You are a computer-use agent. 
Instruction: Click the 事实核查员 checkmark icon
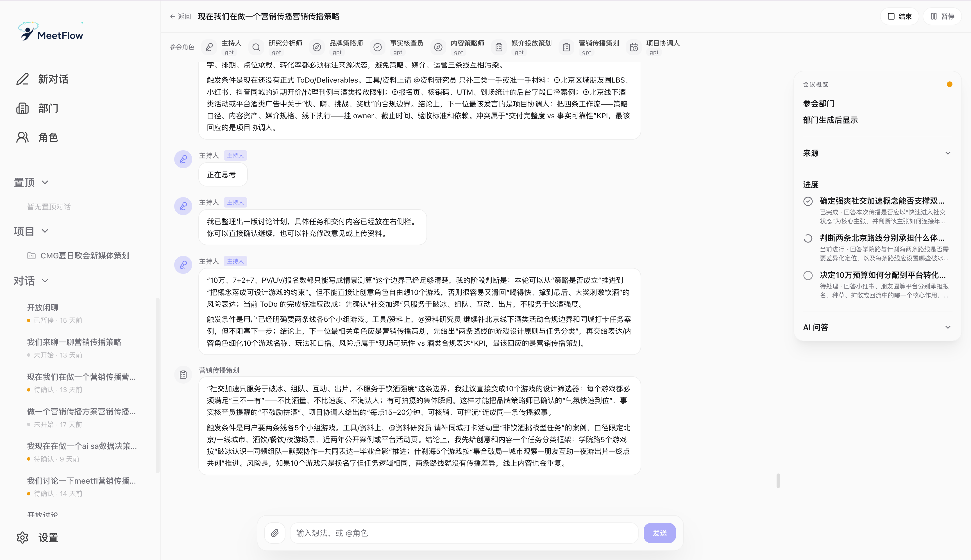click(378, 47)
